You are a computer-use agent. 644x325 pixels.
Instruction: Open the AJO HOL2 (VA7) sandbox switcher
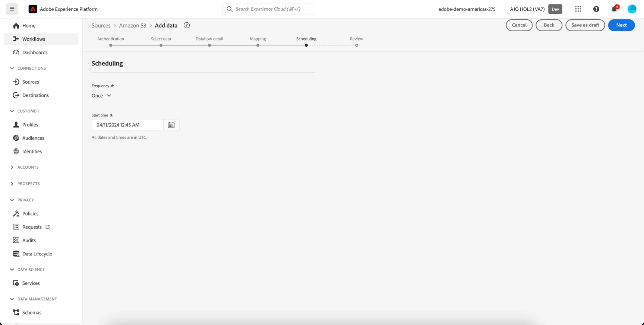pos(536,9)
